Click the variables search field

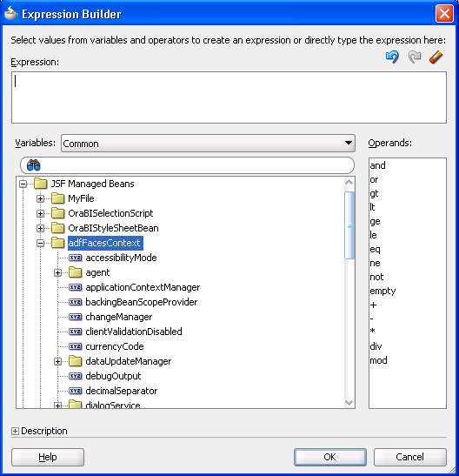(x=187, y=165)
